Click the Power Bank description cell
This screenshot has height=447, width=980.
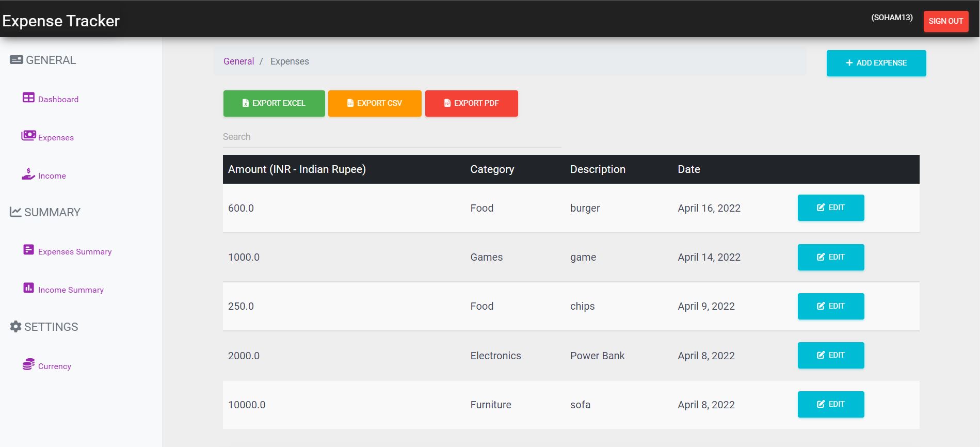coord(597,356)
